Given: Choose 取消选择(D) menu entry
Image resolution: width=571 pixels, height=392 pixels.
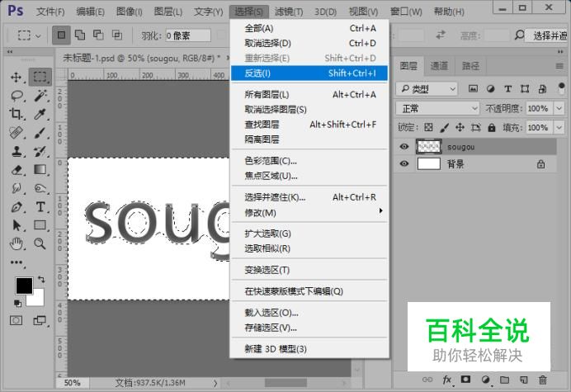Looking at the screenshot, I should [x=309, y=43].
